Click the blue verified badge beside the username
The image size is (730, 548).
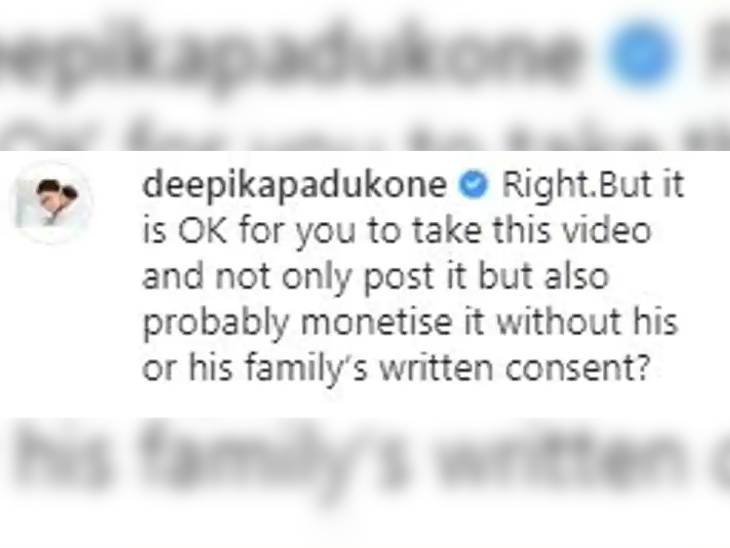(x=473, y=185)
